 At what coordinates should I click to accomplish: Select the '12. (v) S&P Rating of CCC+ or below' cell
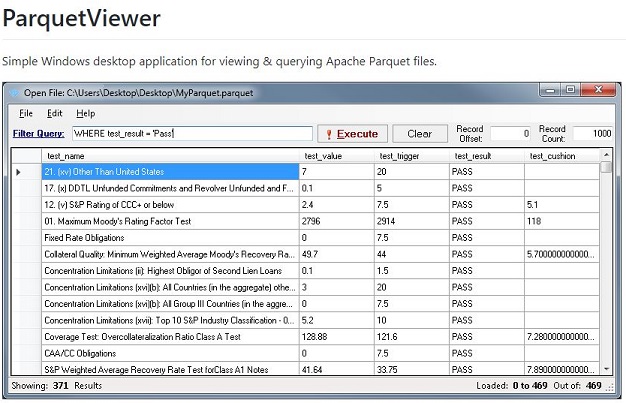[170, 205]
